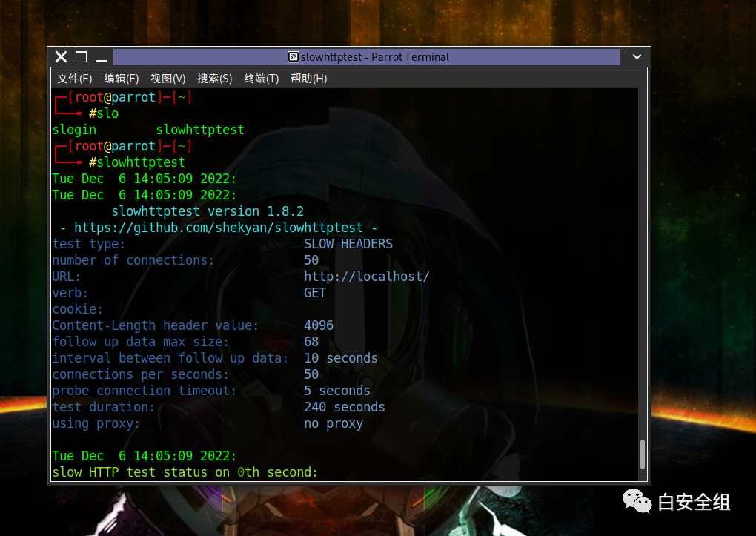Screen dimensions: 756x536
Task: Click the 'slow HTTP test status' line
Action: pos(185,472)
